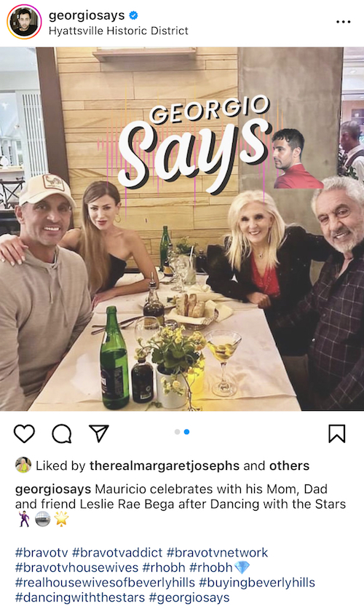Open the #buyingbeverlyhills hashtag

pos(257,583)
